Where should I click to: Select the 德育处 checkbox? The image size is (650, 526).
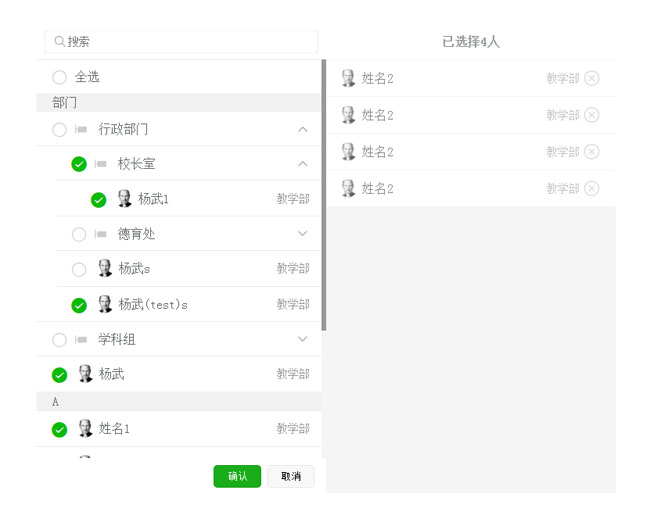[79, 234]
